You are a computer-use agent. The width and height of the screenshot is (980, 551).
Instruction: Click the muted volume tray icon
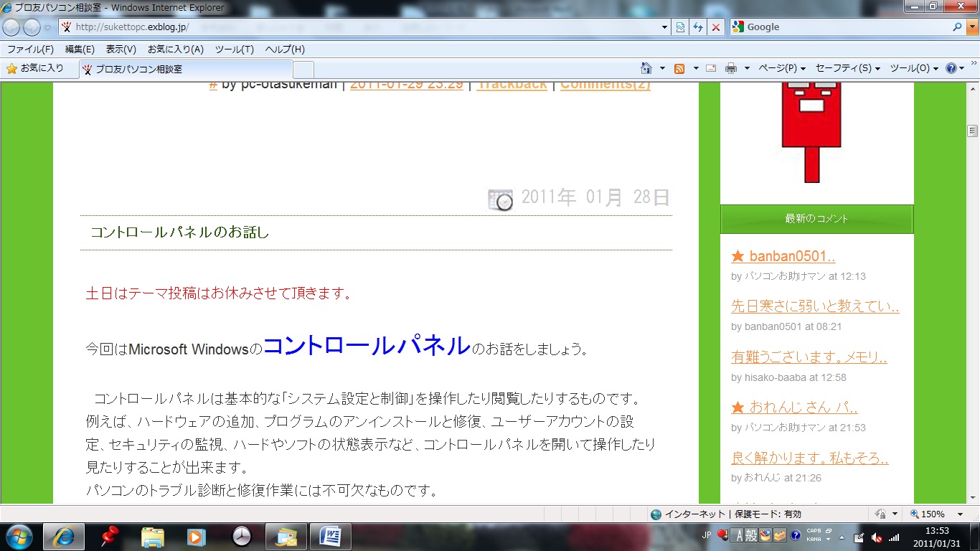877,537
